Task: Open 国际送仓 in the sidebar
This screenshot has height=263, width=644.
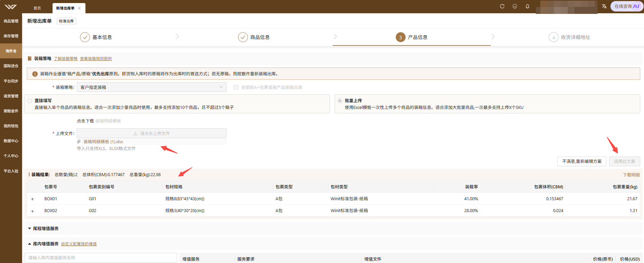Action: 11,66
